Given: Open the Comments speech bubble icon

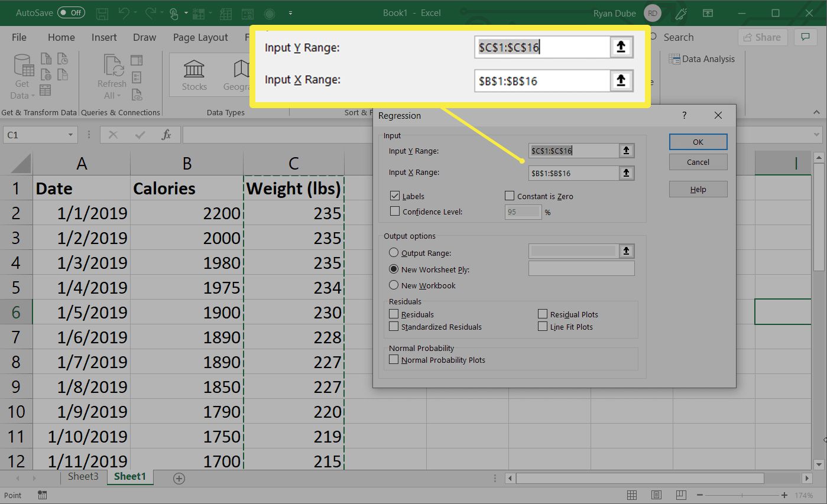Looking at the screenshot, I should [x=805, y=37].
